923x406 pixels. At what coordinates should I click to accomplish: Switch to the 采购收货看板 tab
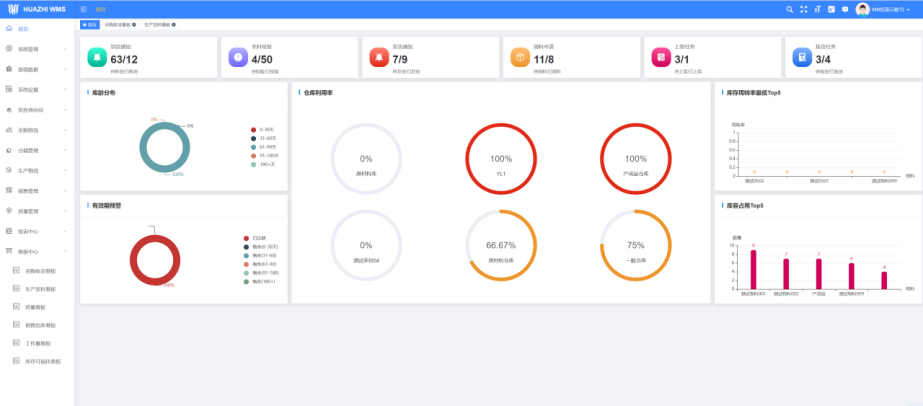point(120,24)
